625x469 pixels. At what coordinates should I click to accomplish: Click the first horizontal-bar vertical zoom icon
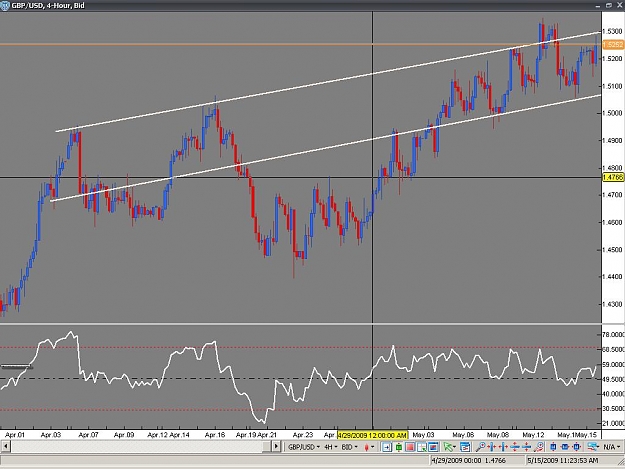point(515,447)
